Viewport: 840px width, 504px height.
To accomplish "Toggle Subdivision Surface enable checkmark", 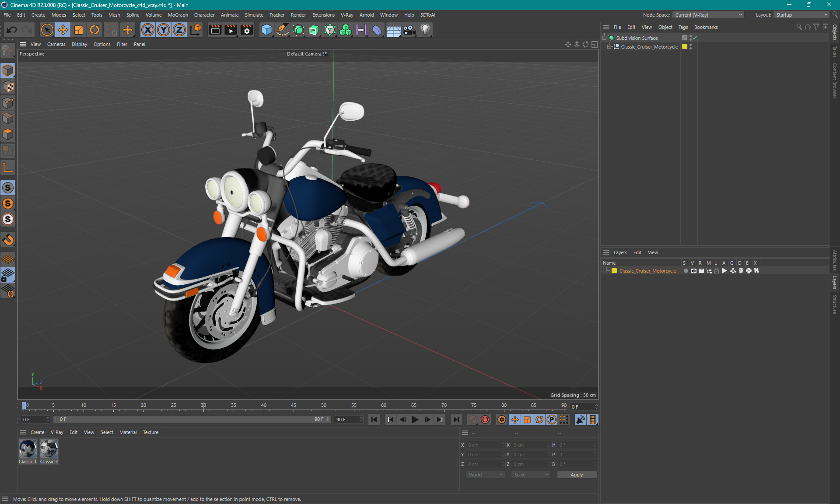I will (695, 38).
